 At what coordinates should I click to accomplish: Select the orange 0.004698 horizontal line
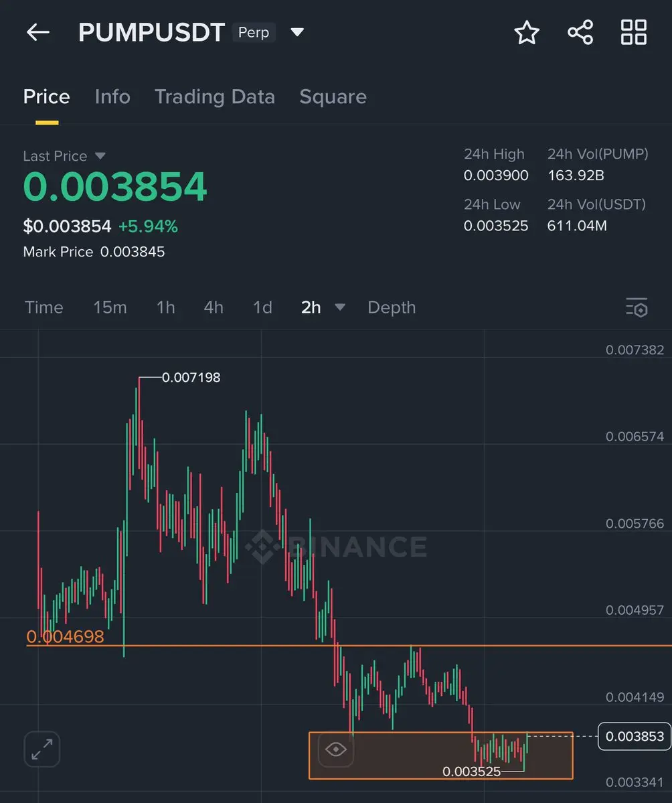(348, 646)
